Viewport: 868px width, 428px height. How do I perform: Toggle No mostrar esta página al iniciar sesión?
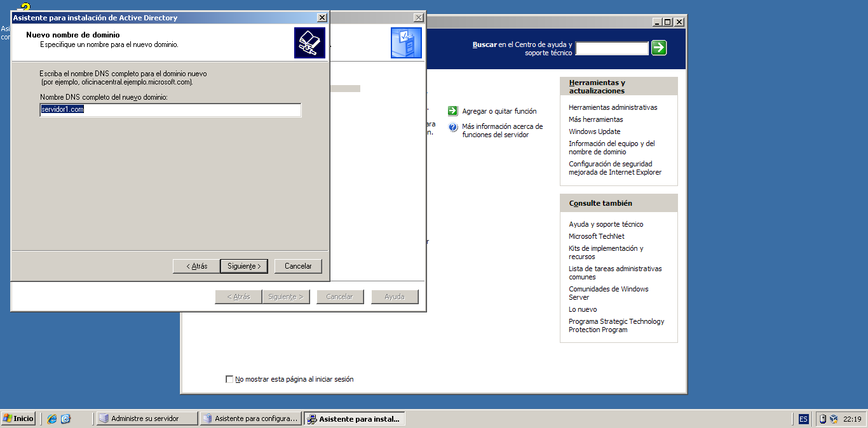pyautogui.click(x=229, y=379)
